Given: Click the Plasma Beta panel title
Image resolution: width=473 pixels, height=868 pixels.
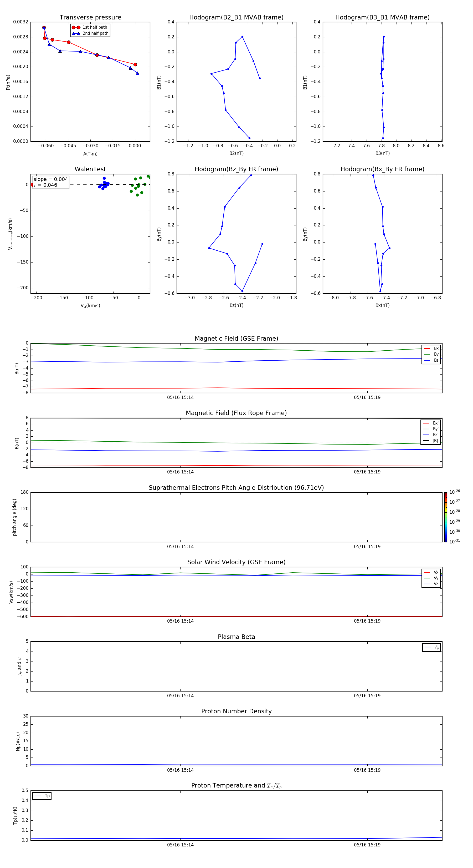Looking at the screenshot, I should pos(236,637).
